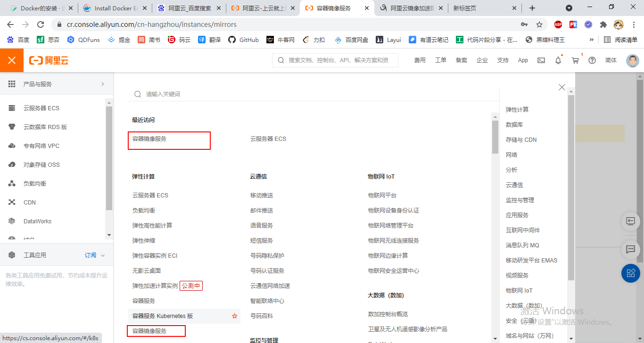The height and width of the screenshot is (343, 644).
Task: Jump to 消息队列 MQ category
Action: tap(522, 245)
